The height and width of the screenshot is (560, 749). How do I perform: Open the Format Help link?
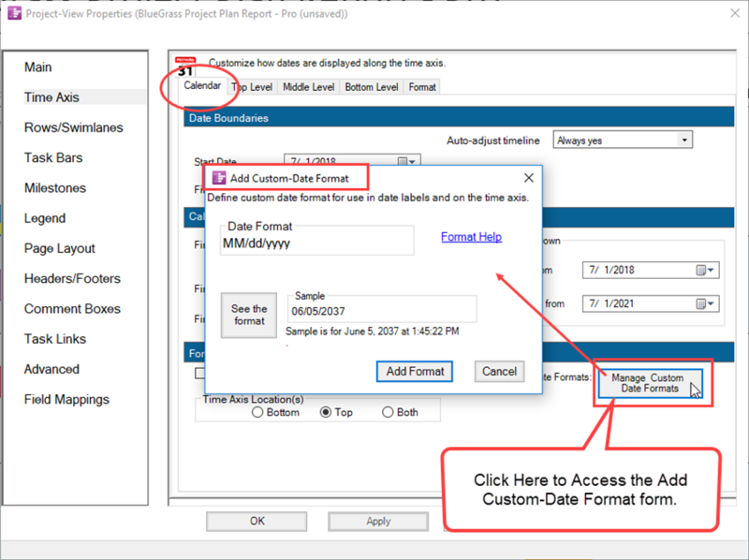coord(472,237)
